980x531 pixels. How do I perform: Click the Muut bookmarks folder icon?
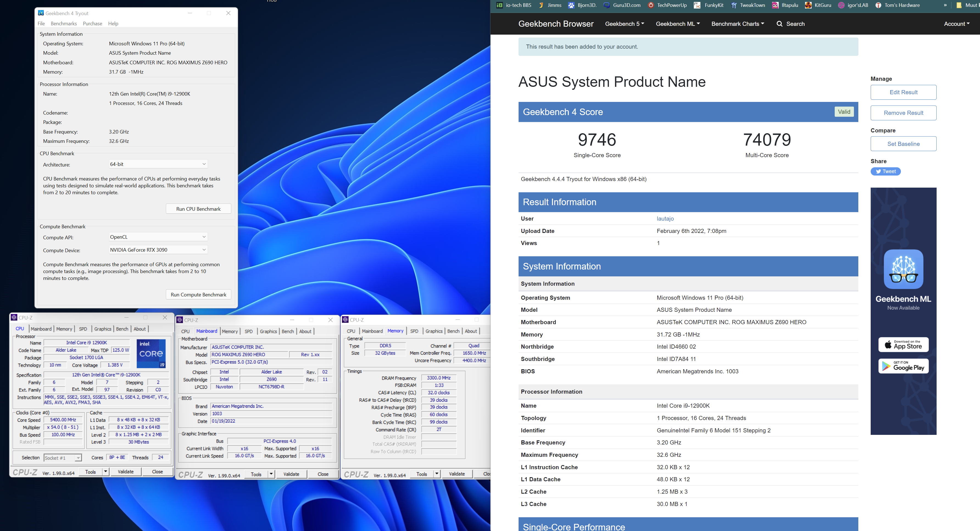pos(959,5)
